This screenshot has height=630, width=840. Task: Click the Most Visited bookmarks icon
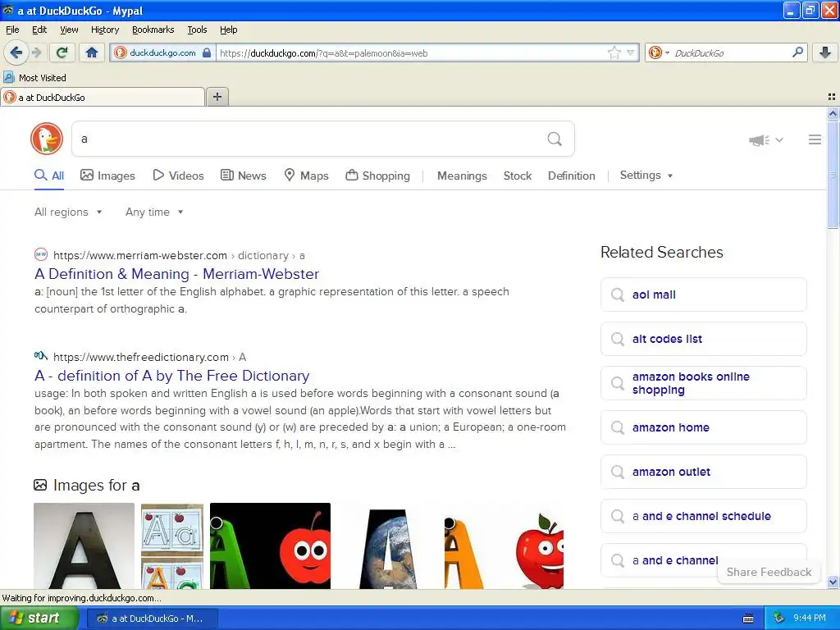(x=8, y=77)
